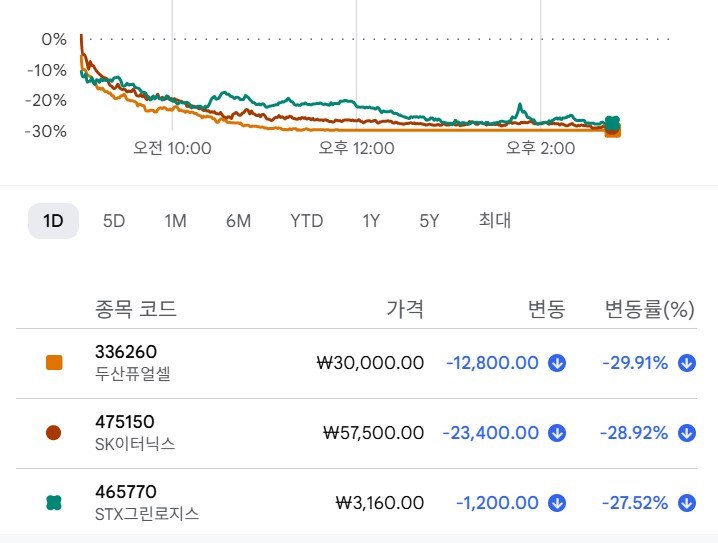Click the down arrow beside -27.52%
The height and width of the screenshot is (543, 718).
(x=687, y=503)
